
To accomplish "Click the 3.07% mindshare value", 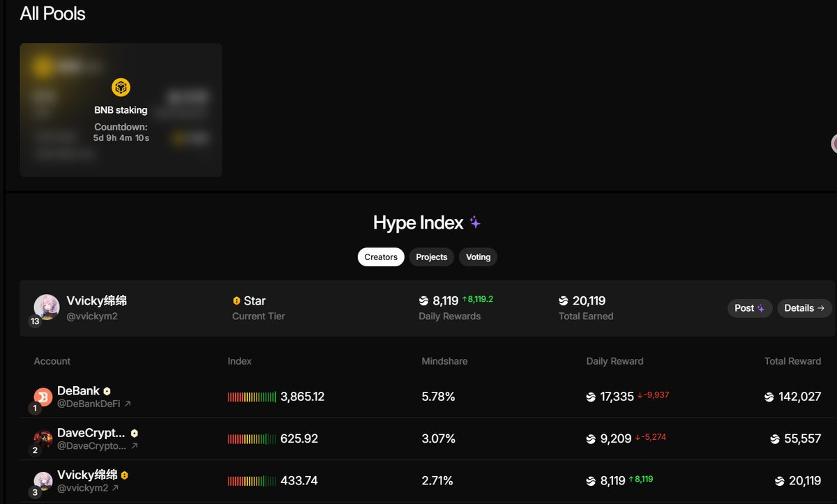I will coord(438,439).
